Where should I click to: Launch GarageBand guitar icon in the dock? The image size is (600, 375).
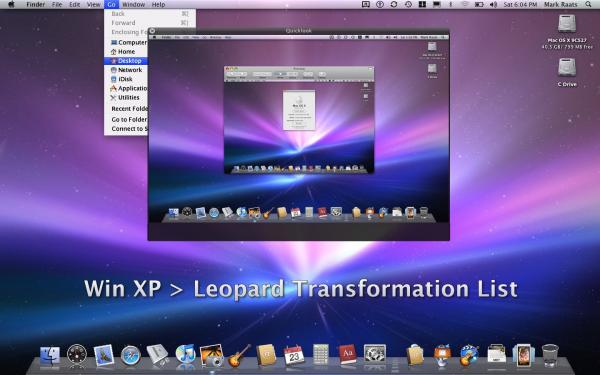(239, 355)
